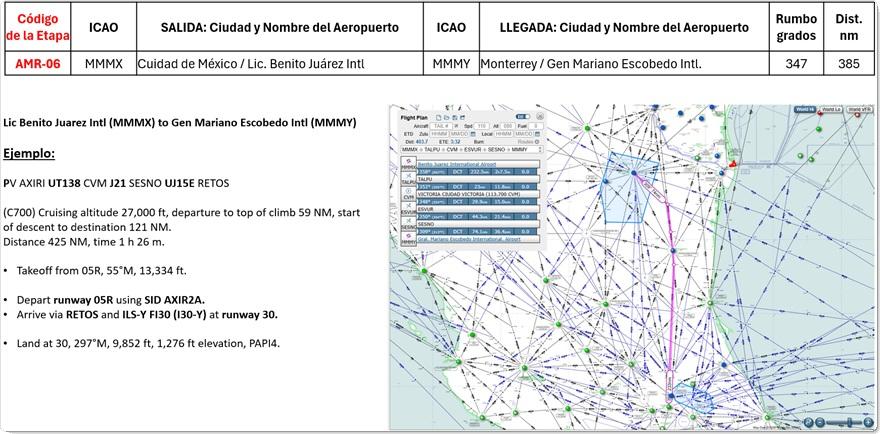This screenshot has width=880, height=434.
Task: Click the route string MMMX TALPU CVM field
Action: (x=472, y=149)
